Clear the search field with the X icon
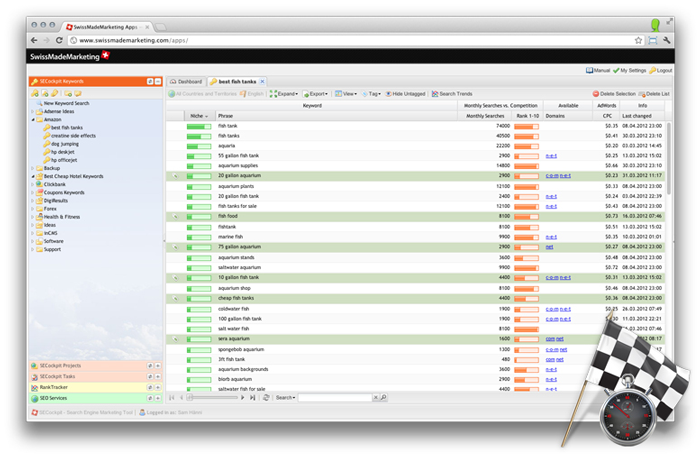This screenshot has width=700, height=457. pyautogui.click(x=375, y=397)
